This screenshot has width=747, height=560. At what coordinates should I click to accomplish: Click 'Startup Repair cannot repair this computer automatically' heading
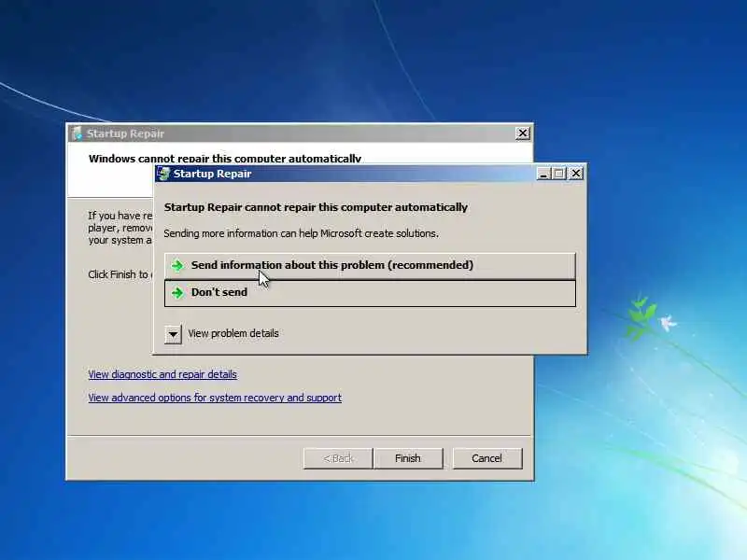(x=316, y=207)
